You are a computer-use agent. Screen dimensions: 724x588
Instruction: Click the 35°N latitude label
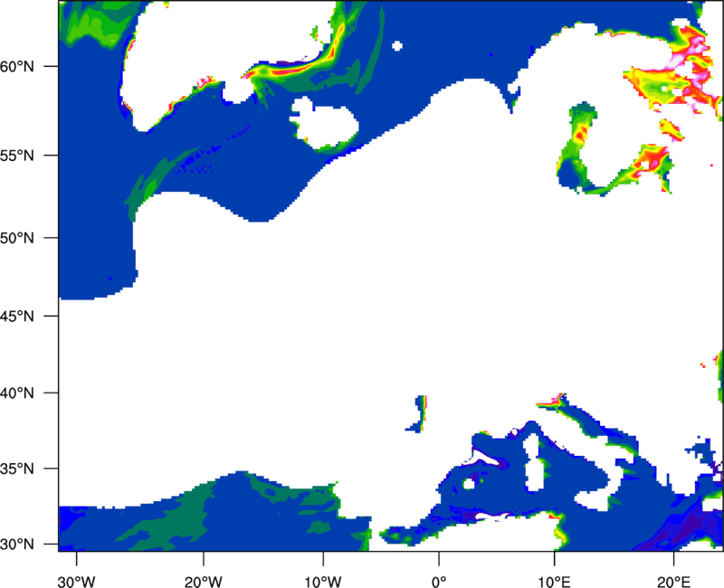tap(17, 469)
